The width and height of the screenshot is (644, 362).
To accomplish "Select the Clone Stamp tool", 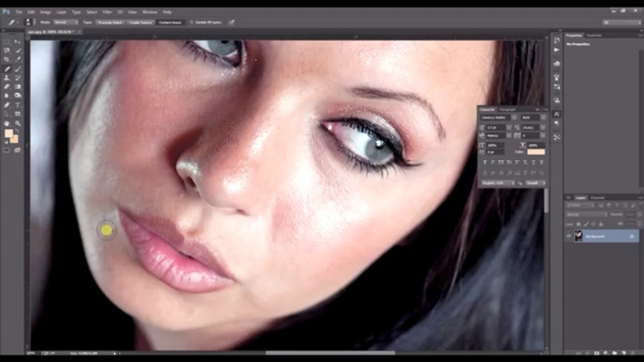I will (7, 78).
